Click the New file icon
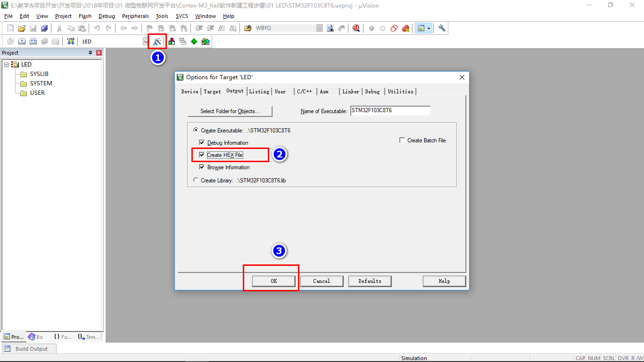This screenshot has height=362, width=644. pos(10,28)
